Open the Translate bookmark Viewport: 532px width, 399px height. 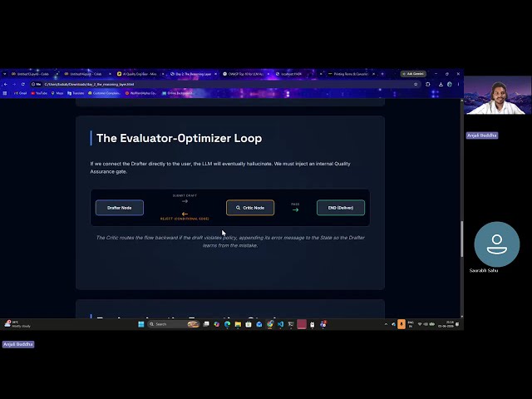click(76, 93)
